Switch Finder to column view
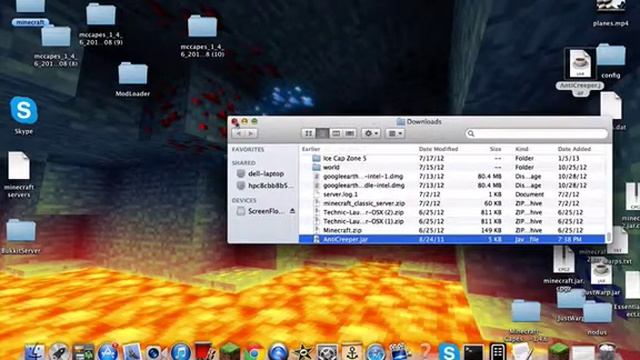 pyautogui.click(x=336, y=133)
